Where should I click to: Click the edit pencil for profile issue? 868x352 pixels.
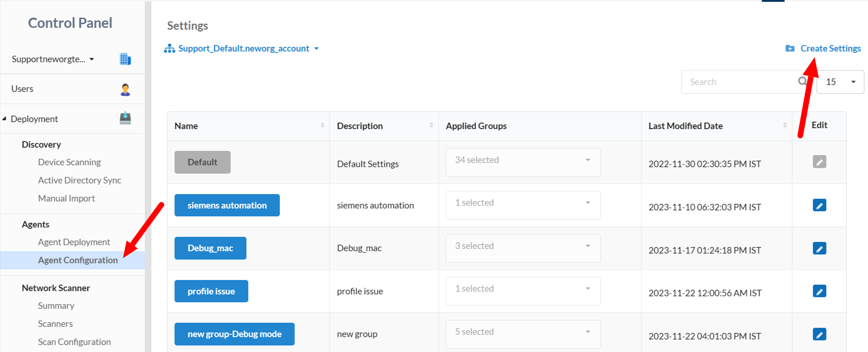pyautogui.click(x=819, y=291)
